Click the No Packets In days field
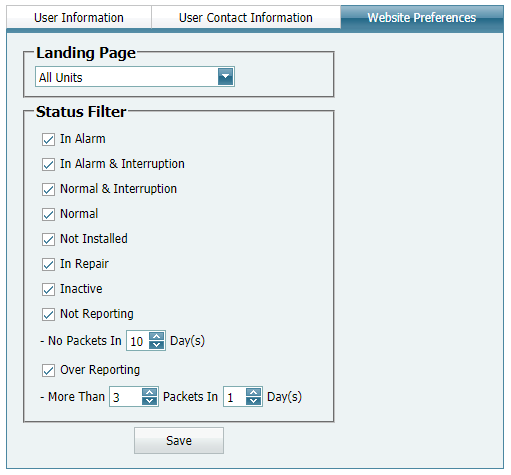The width and height of the screenshot is (511, 475). coord(138,341)
